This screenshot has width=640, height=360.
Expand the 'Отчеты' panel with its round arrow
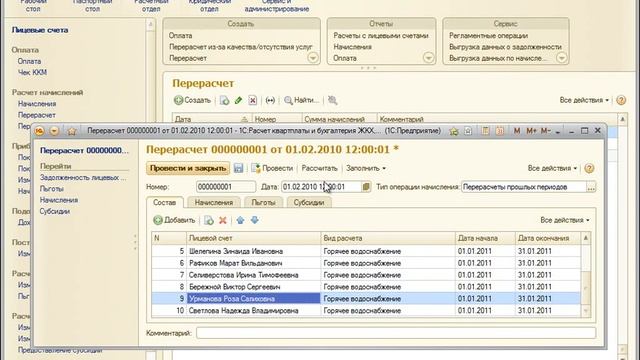(x=428, y=58)
